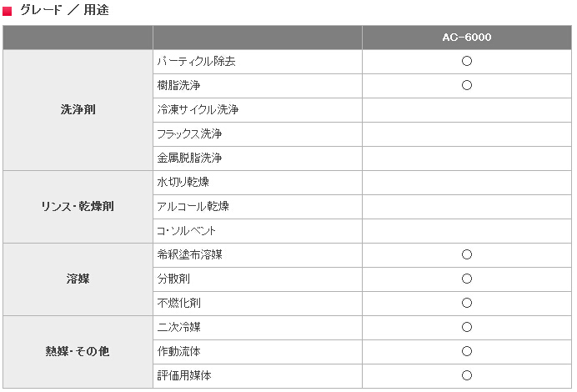The image size is (577, 392).
Task: Click the circle in the 評価用媒体 row
Action: tap(467, 375)
